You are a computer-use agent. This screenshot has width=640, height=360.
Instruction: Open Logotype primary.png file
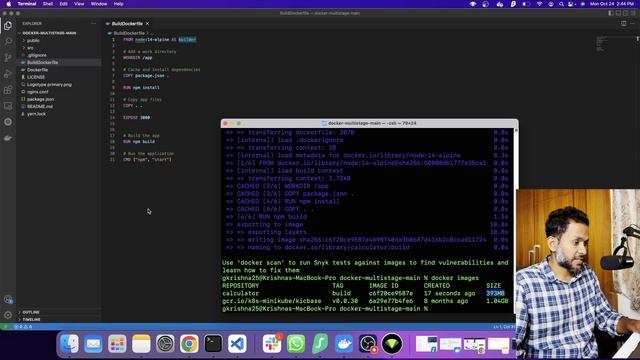pyautogui.click(x=49, y=84)
